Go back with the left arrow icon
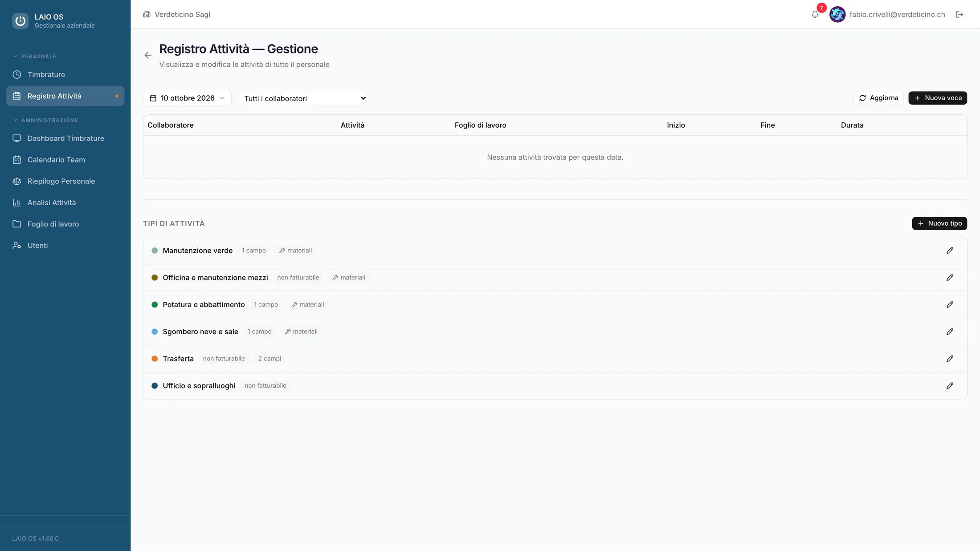The width and height of the screenshot is (980, 551). pos(148,55)
